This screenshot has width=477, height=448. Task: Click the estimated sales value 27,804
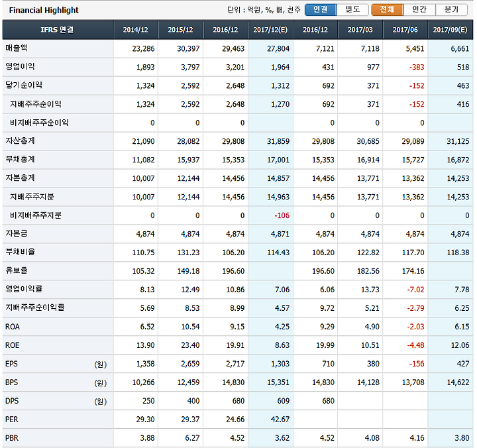(278, 48)
